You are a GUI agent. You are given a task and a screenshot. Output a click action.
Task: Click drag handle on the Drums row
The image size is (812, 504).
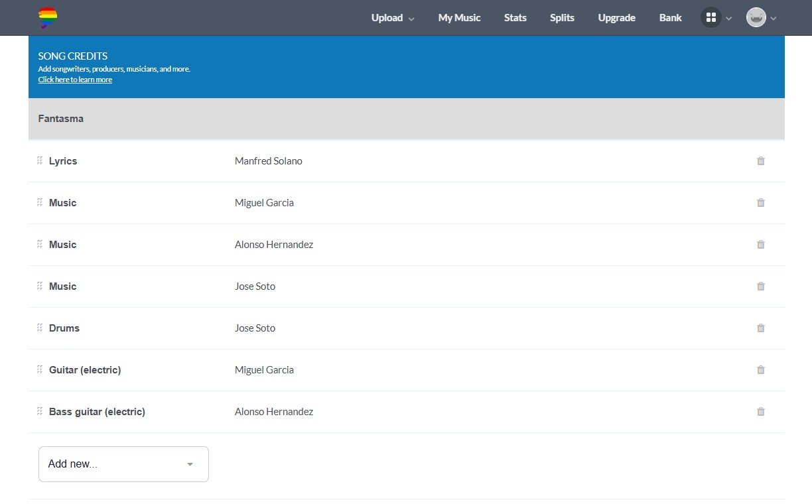point(40,328)
